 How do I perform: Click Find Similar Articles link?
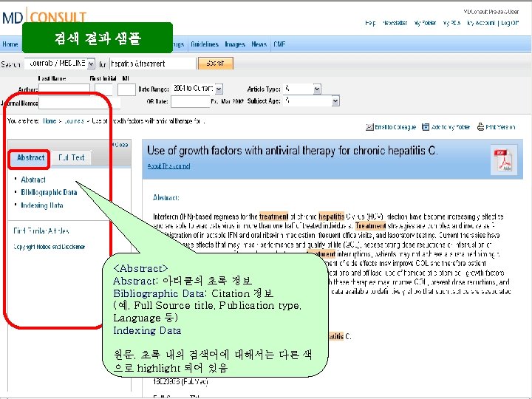pyautogui.click(x=41, y=231)
